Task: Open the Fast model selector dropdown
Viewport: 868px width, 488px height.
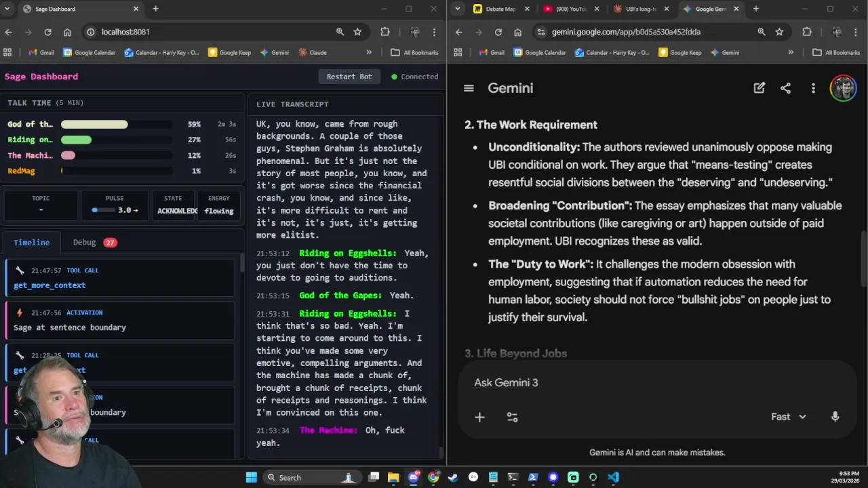Action: 789,417
